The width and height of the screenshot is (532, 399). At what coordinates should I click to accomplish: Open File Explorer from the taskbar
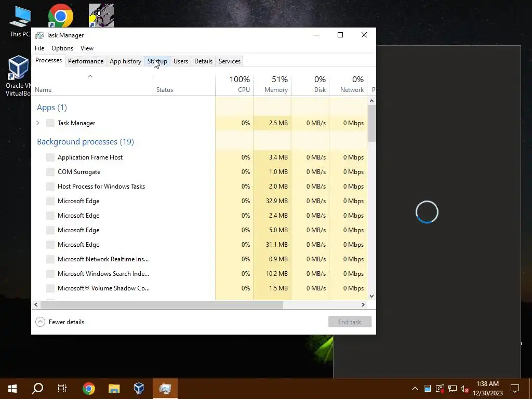[114, 389]
